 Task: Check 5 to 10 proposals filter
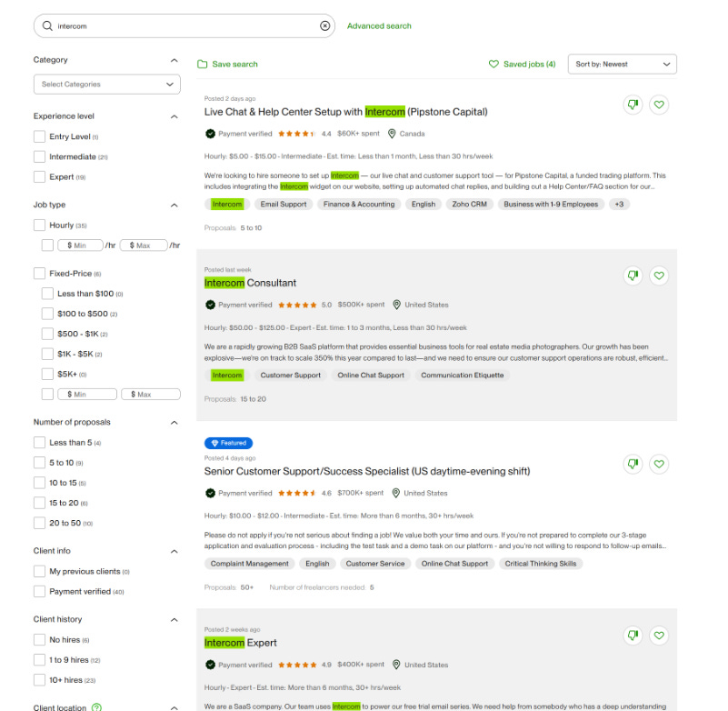coord(39,463)
